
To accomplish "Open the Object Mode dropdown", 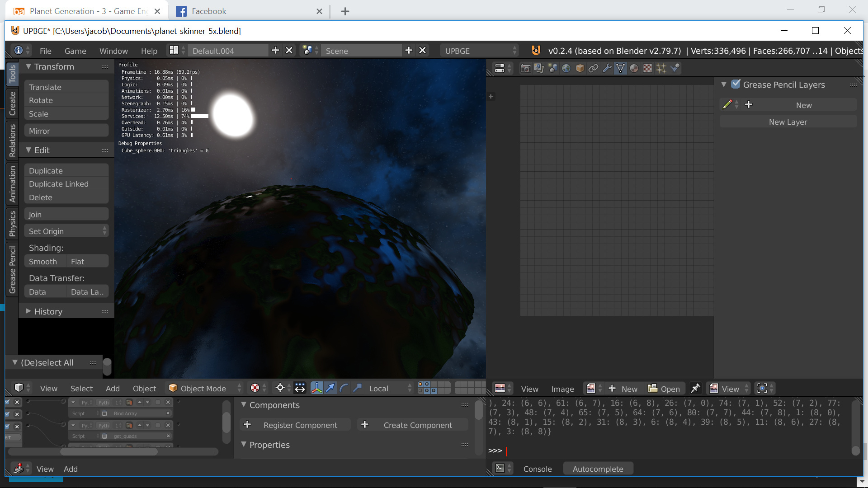I will click(x=205, y=388).
